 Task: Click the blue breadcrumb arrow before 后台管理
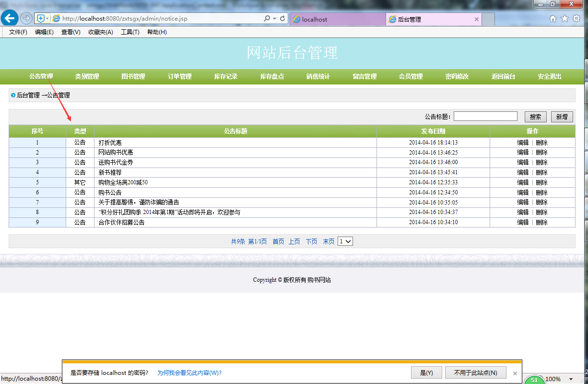point(12,95)
